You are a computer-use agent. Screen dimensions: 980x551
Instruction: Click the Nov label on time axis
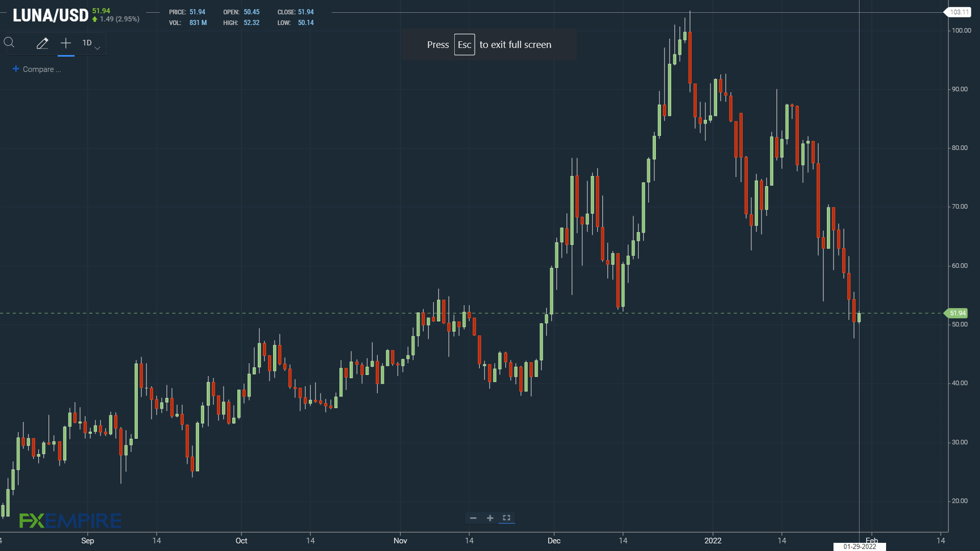(x=400, y=541)
